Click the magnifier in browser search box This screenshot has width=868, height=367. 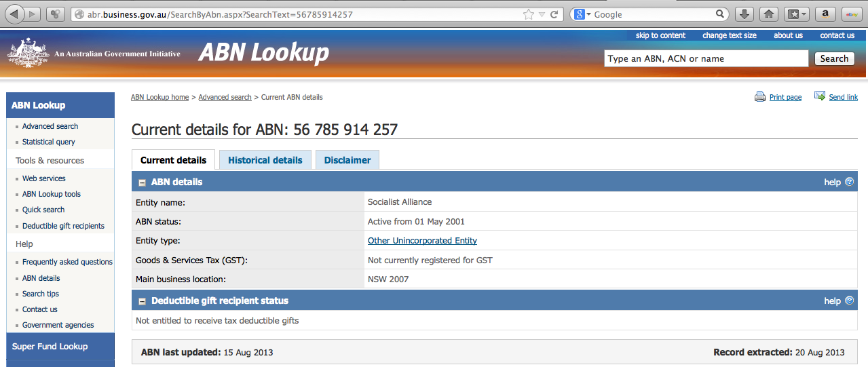pos(720,14)
